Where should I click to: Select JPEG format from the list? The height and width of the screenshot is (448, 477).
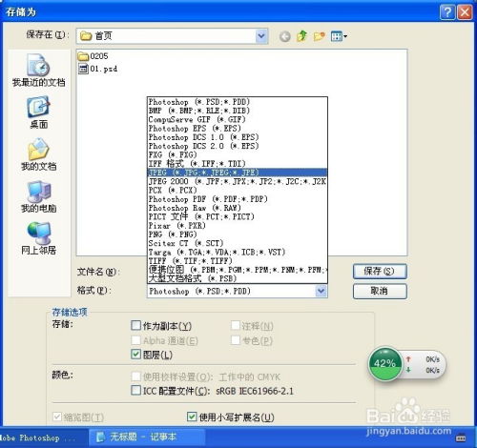(238, 173)
